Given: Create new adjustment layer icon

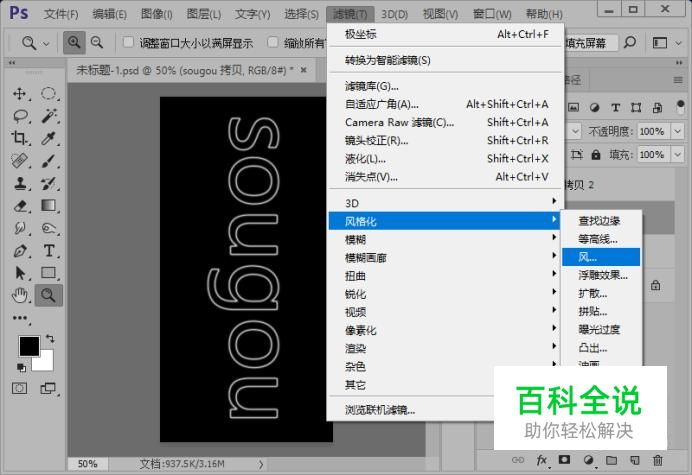Looking at the screenshot, I should (588, 460).
